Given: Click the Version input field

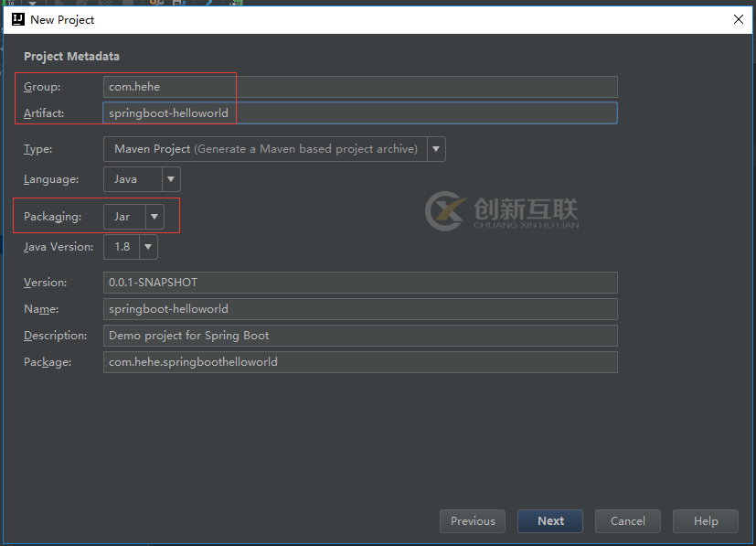Looking at the screenshot, I should (360, 283).
